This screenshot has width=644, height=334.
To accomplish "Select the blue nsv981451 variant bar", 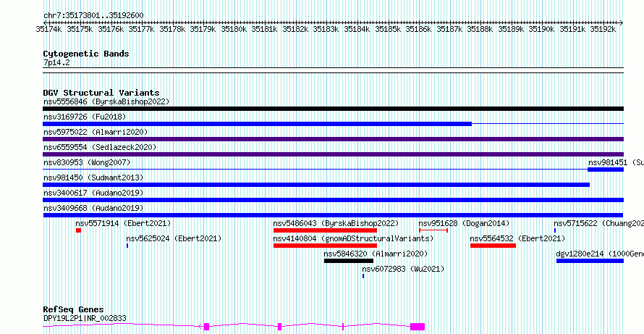I will (606, 170).
